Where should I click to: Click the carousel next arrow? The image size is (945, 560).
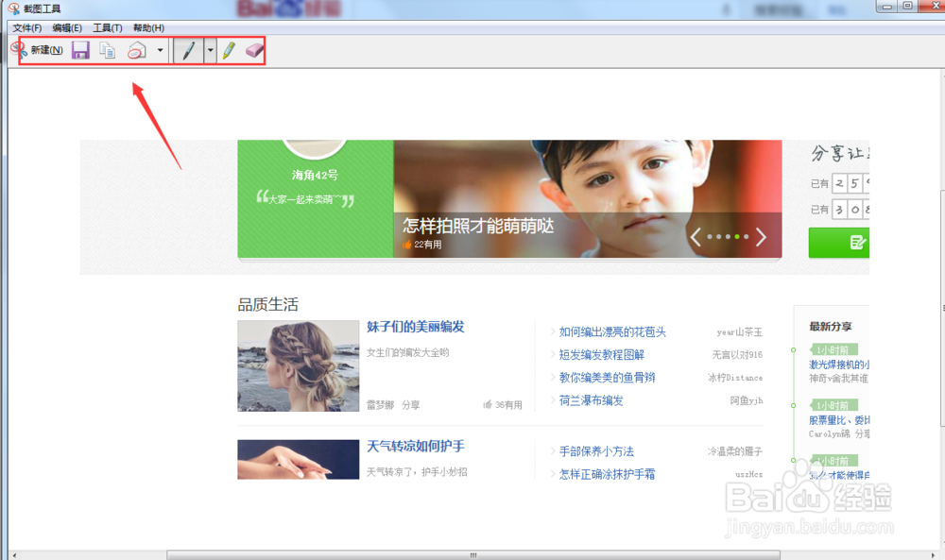[x=762, y=238]
